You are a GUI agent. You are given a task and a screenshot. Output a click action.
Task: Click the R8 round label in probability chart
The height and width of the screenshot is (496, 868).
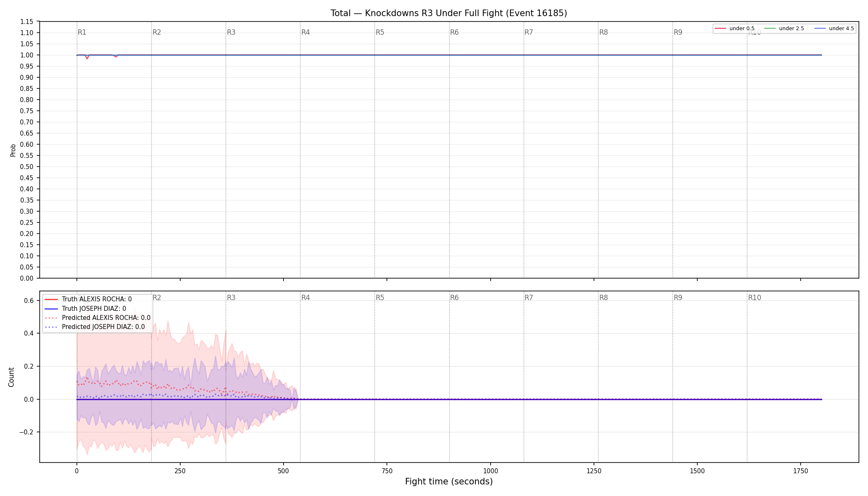point(603,32)
